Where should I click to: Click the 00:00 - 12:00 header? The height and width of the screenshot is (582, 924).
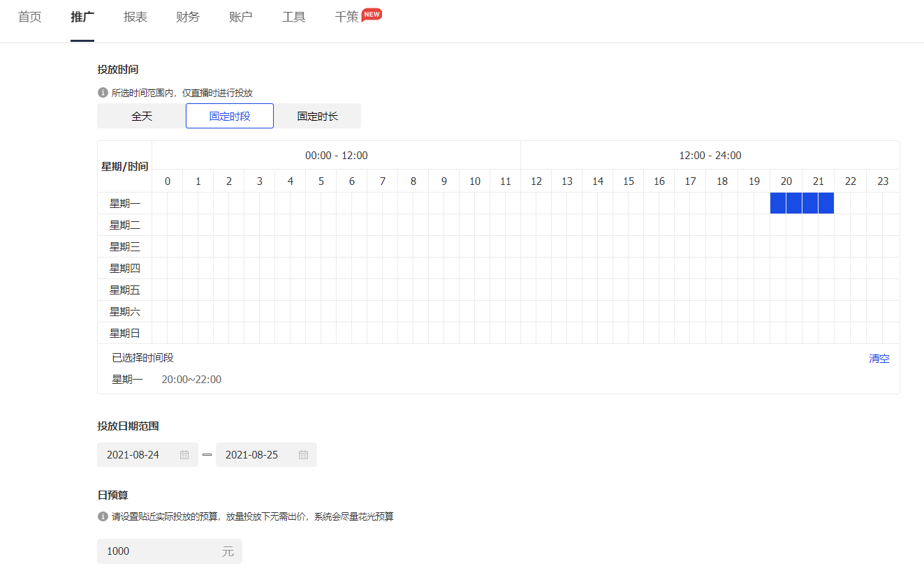(337, 156)
